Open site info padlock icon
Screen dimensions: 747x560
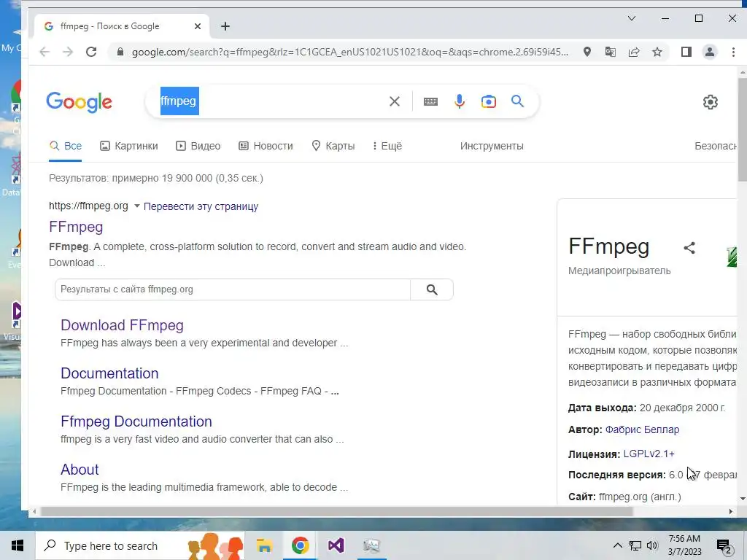[120, 52]
